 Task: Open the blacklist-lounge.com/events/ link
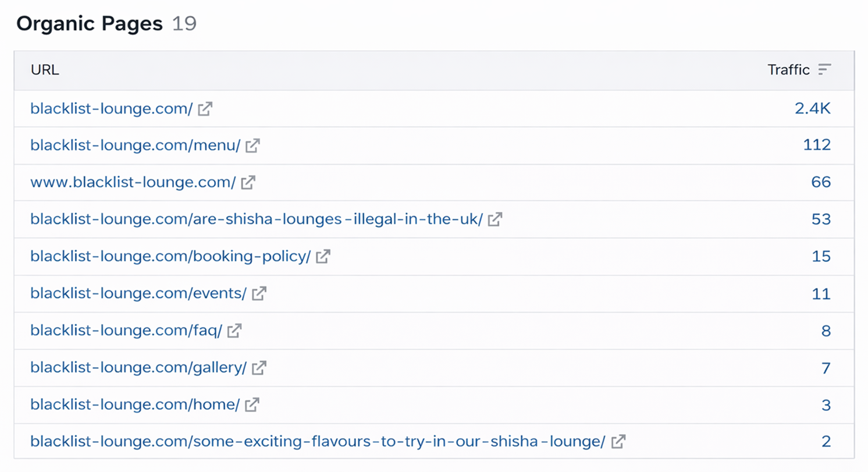(x=138, y=293)
